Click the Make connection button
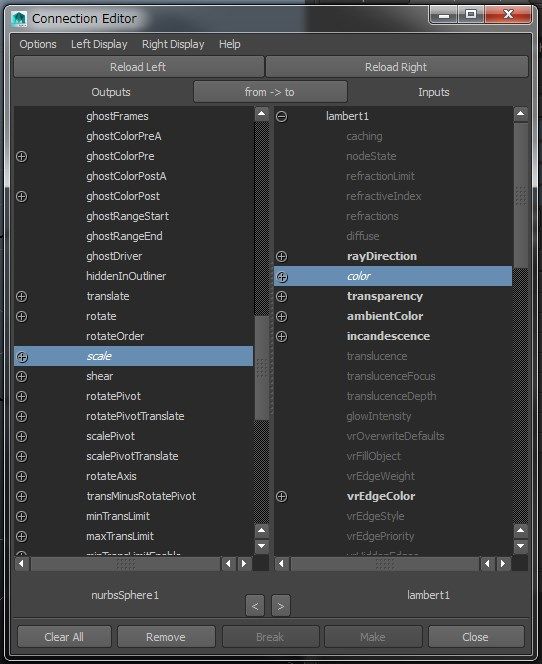The height and width of the screenshot is (664, 542). point(373,637)
